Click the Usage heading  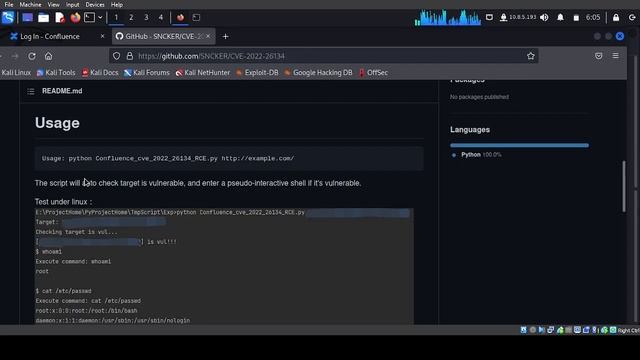(x=57, y=123)
